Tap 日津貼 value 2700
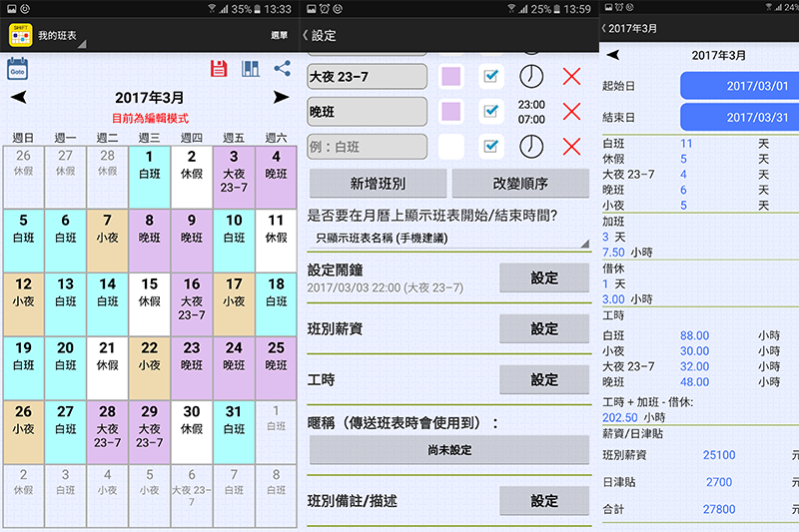This screenshot has height=532, width=799. click(x=719, y=482)
